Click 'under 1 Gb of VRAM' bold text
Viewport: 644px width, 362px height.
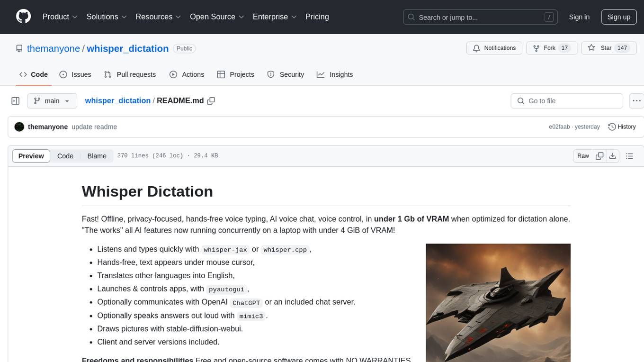(x=411, y=219)
